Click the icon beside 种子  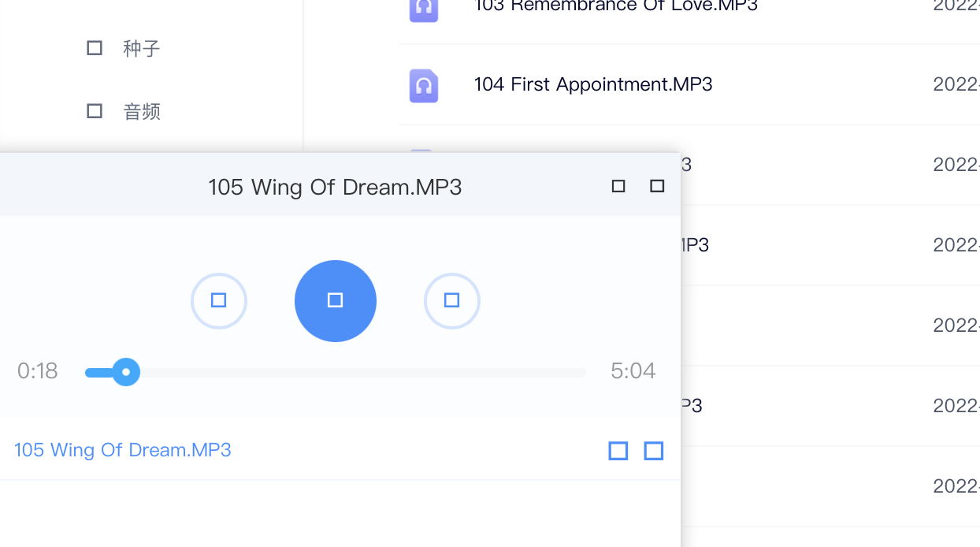coord(95,48)
